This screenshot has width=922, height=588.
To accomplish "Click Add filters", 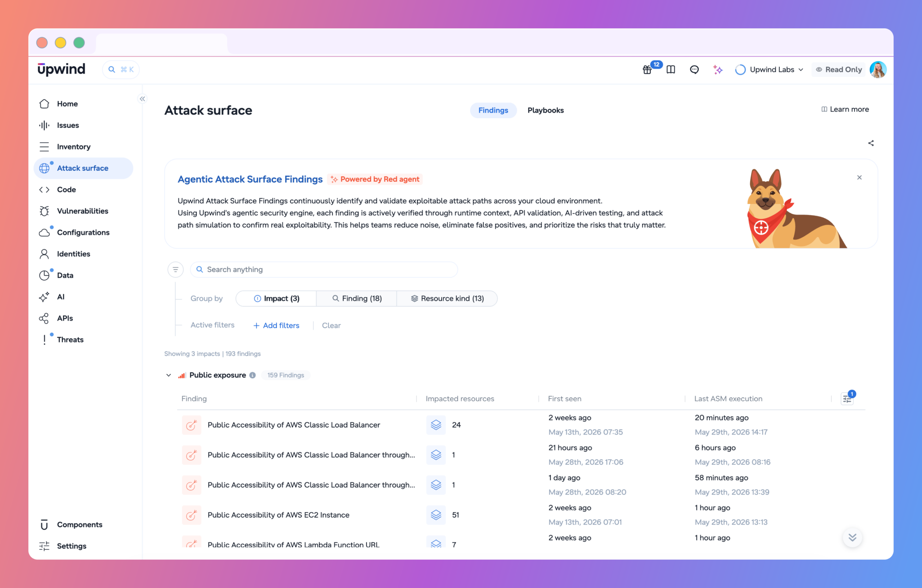I will tap(277, 326).
